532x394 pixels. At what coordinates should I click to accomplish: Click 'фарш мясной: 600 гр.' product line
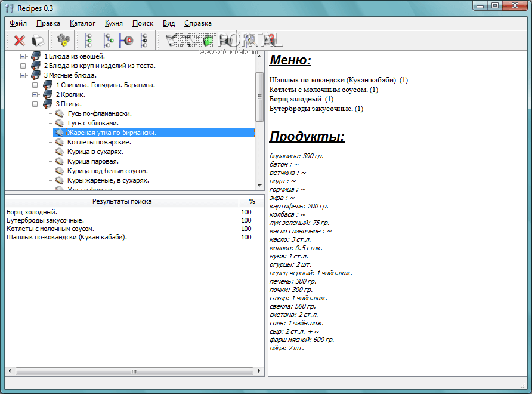pyautogui.click(x=302, y=340)
